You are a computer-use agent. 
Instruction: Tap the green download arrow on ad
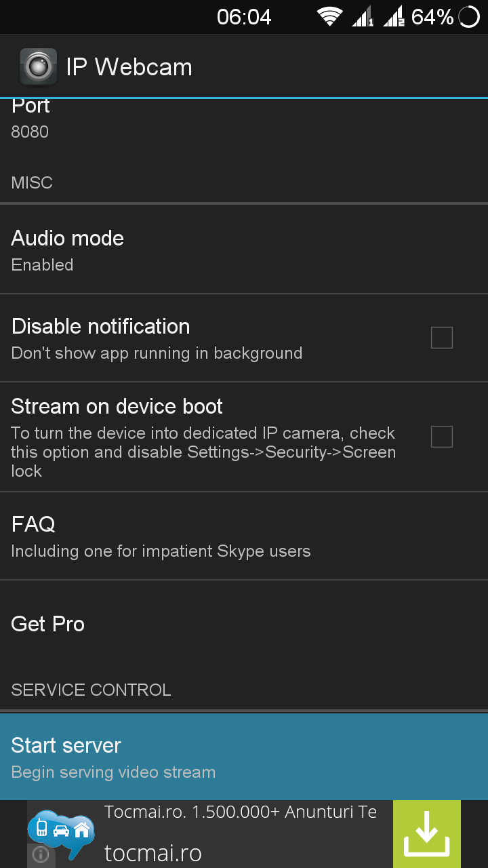coord(427,834)
